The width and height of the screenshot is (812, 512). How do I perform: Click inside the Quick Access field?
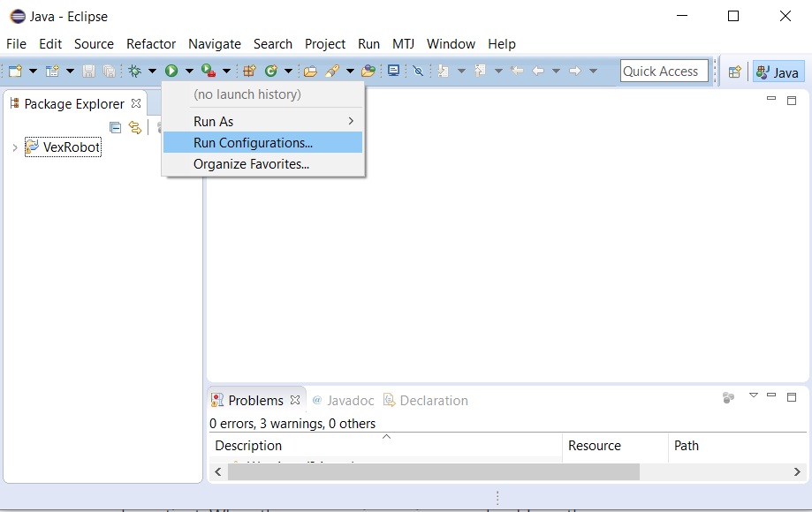click(x=664, y=71)
